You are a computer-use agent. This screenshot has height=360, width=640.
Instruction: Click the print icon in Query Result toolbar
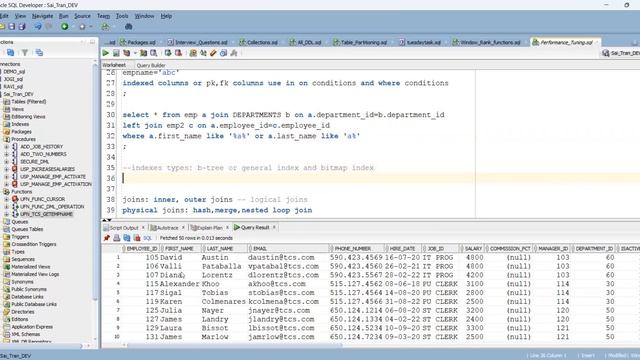click(x=117, y=238)
